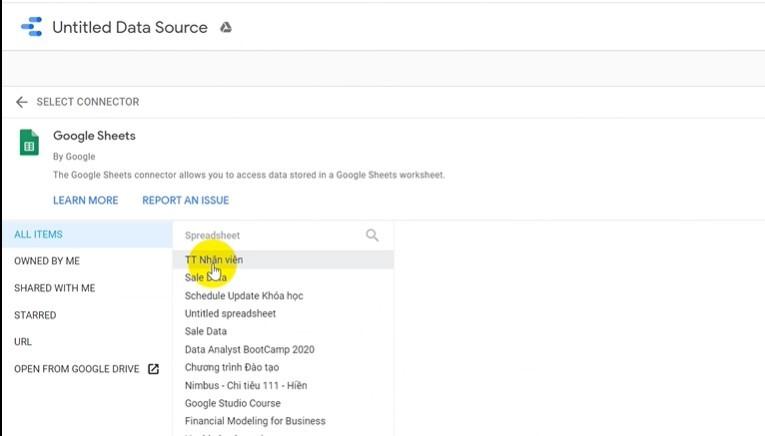Go back using the Select Connector arrow
Image resolution: width=765 pixels, height=436 pixels.
click(21, 102)
